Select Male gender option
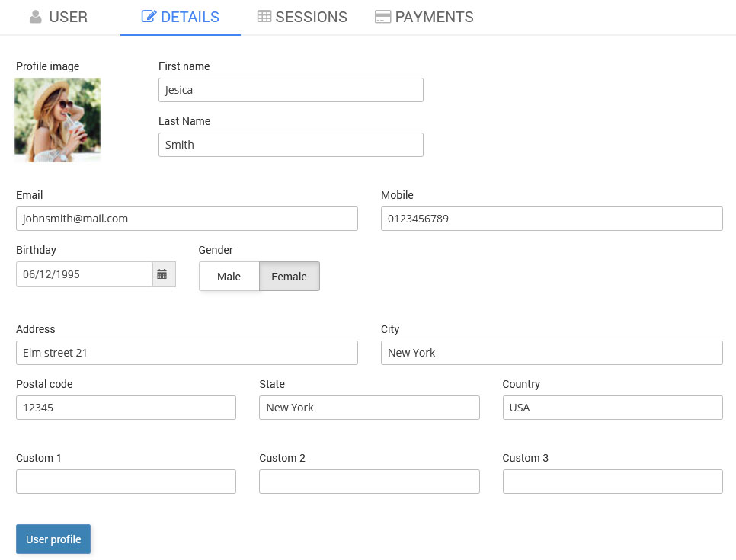The height and width of the screenshot is (560, 736). coord(229,277)
